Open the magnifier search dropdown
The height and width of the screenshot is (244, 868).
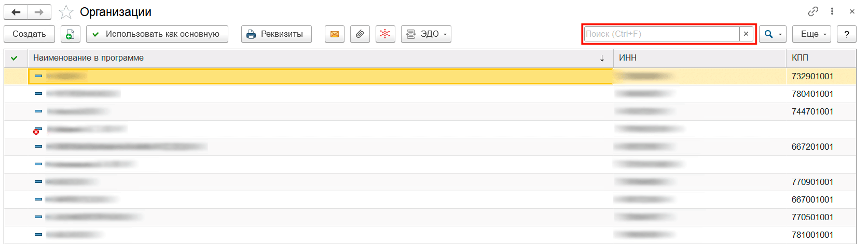(x=773, y=34)
